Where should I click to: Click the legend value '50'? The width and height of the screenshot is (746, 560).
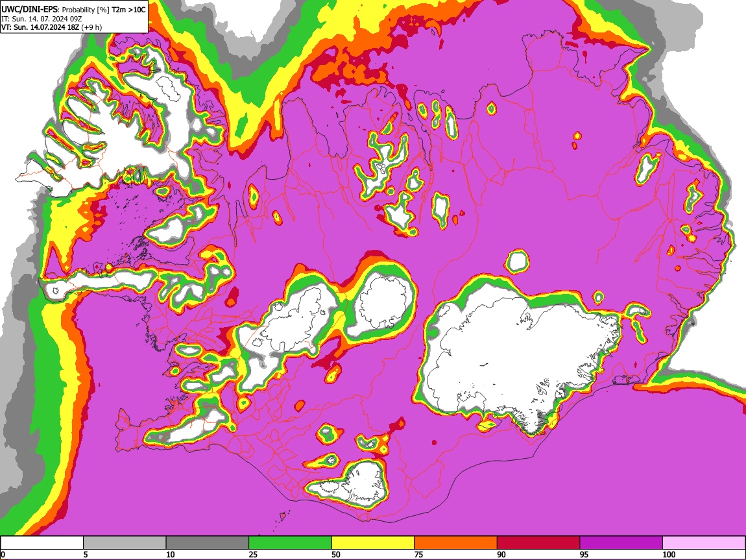click(x=336, y=554)
